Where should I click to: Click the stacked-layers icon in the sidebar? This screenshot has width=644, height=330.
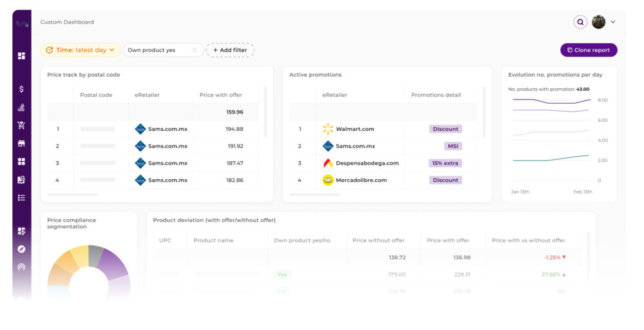[x=21, y=107]
